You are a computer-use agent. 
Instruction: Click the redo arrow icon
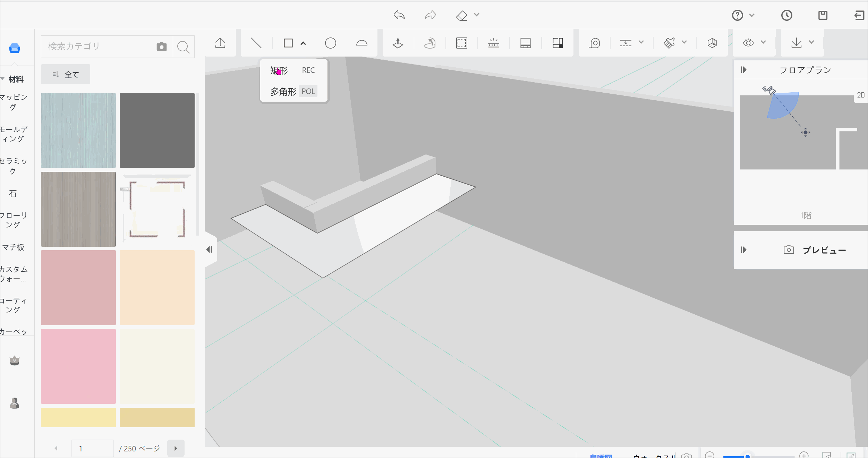(430, 15)
